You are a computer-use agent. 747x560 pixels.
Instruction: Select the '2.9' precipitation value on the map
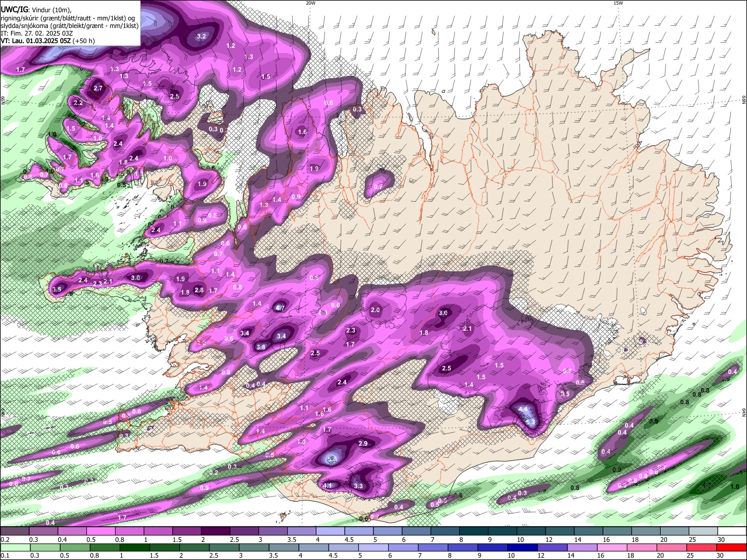point(363,443)
